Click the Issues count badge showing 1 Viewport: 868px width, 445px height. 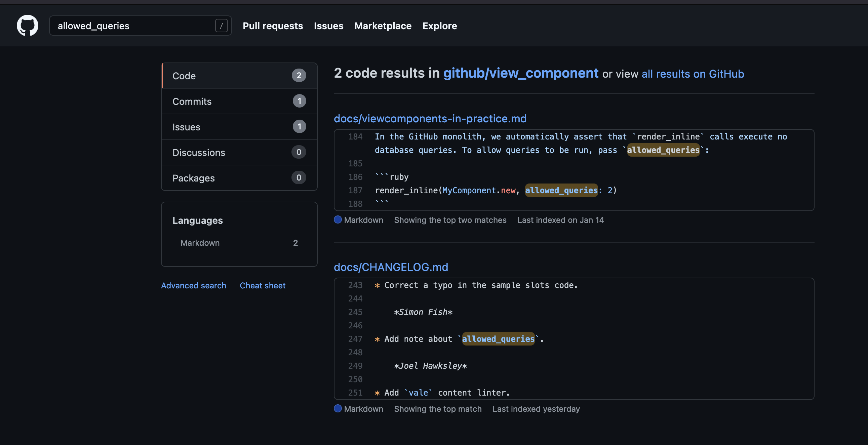tap(299, 127)
